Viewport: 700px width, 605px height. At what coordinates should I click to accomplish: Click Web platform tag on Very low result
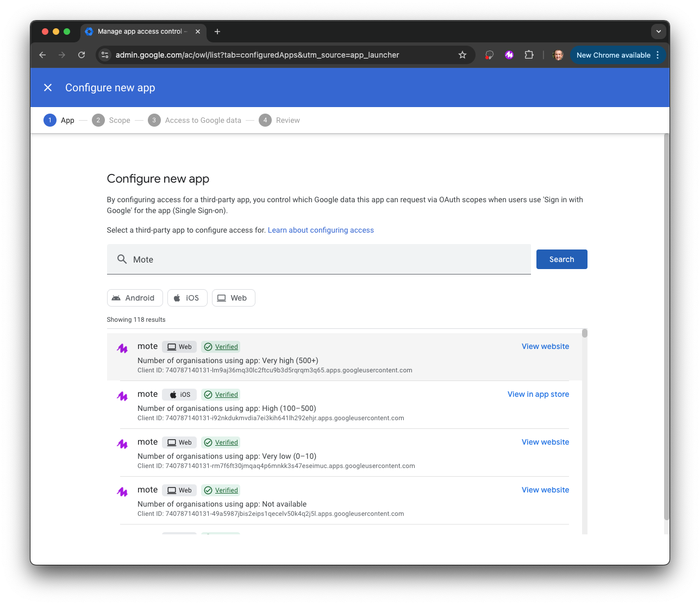point(179,442)
